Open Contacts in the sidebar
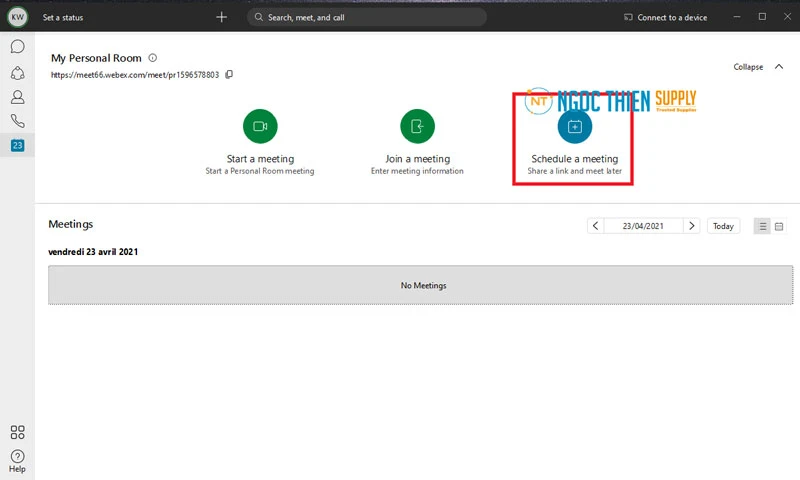800x480 pixels. pyautogui.click(x=17, y=97)
